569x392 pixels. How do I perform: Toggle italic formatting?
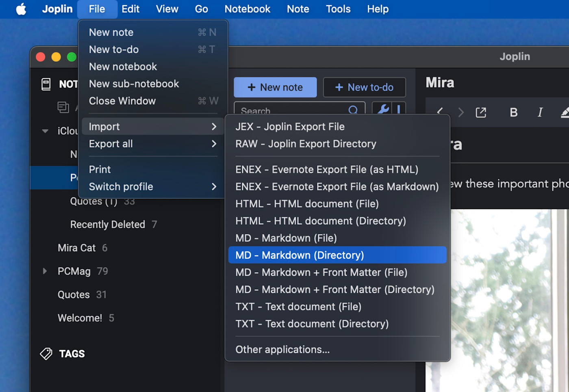540,112
